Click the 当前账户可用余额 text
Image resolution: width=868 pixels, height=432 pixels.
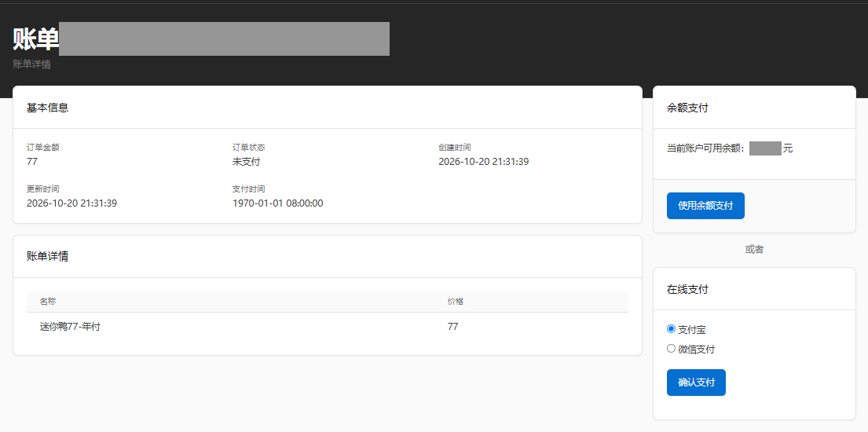(706, 148)
